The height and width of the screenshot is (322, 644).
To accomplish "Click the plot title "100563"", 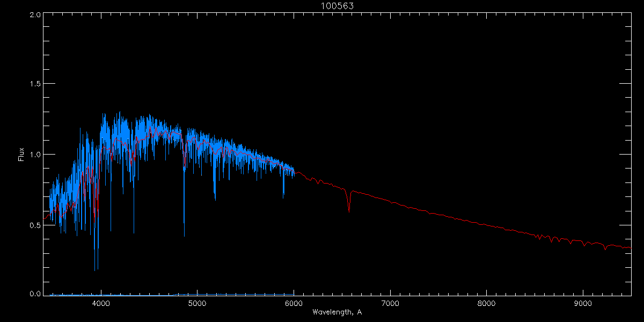I will click(x=337, y=6).
